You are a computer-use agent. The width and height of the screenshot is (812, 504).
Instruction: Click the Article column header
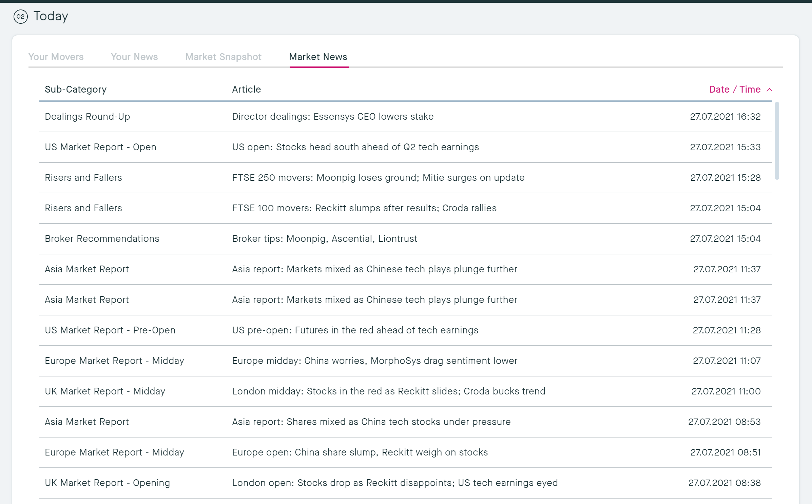point(246,89)
